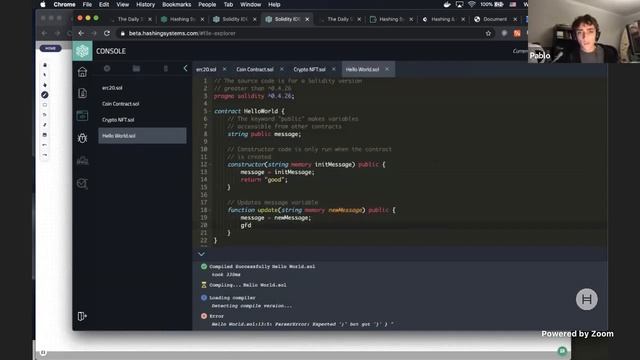Close the Coin Contract.sol editor tab
This screenshot has width=640, height=360.
[x=282, y=69]
